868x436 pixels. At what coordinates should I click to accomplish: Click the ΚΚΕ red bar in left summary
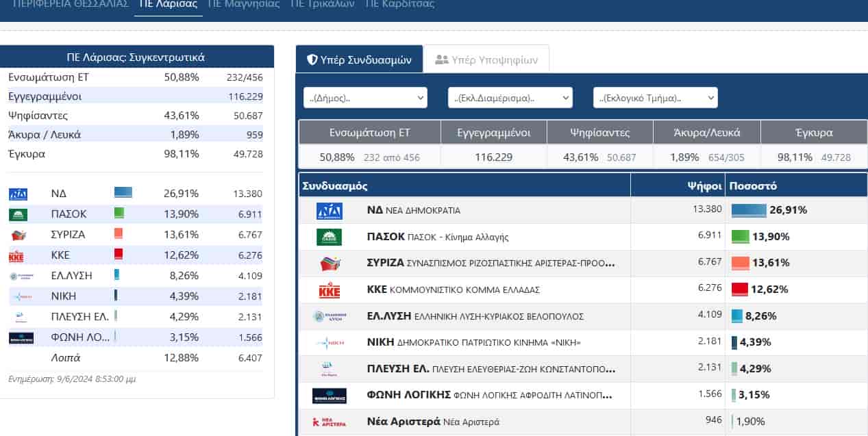[119, 254]
